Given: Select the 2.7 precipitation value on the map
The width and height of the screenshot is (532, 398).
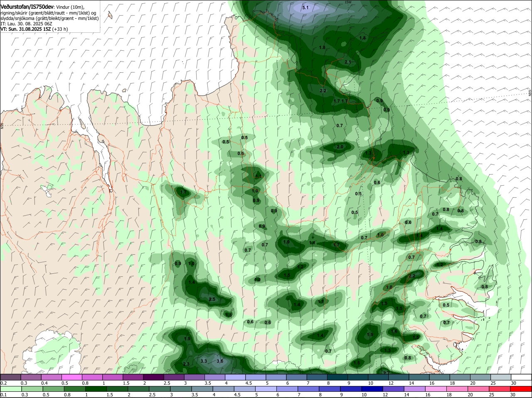Looking at the screenshot, I should pos(386,373).
